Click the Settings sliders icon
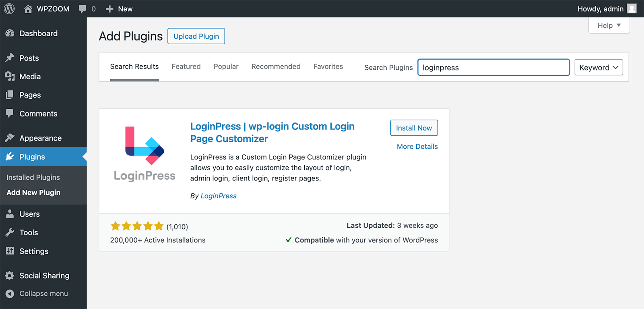This screenshot has width=644, height=309. pos(10,251)
